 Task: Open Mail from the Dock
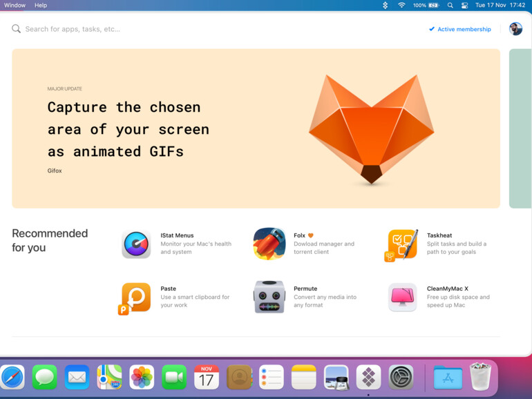pyautogui.click(x=77, y=377)
